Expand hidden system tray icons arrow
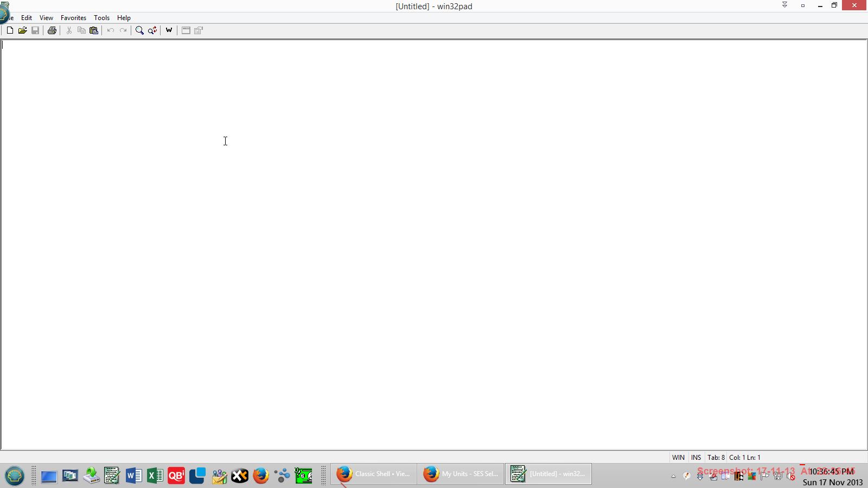The width and height of the screenshot is (868, 488). [673, 477]
